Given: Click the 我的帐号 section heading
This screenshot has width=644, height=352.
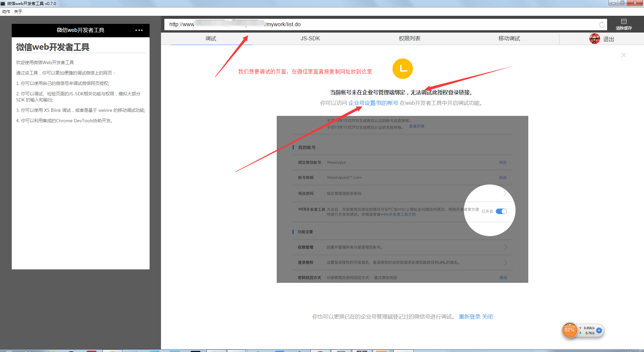Looking at the screenshot, I should 307,147.
